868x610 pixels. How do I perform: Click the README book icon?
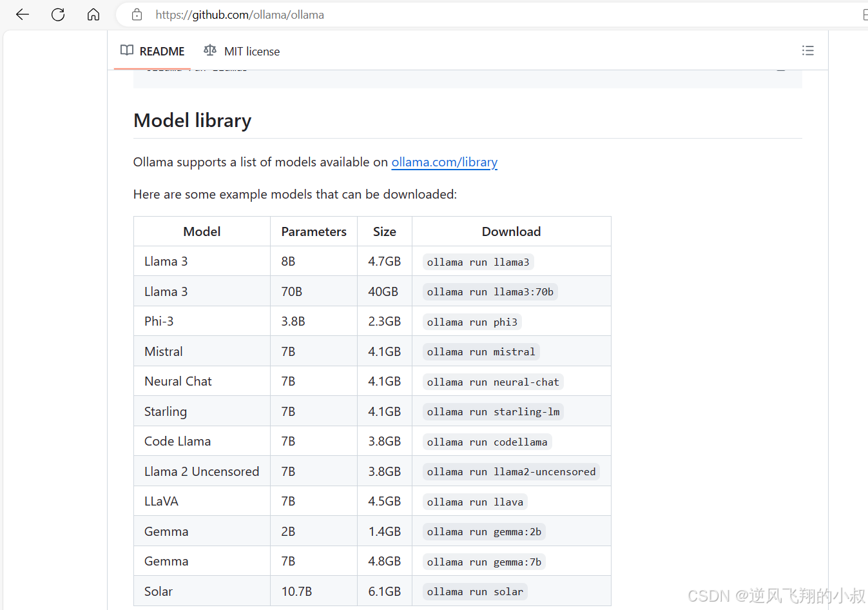pos(127,50)
